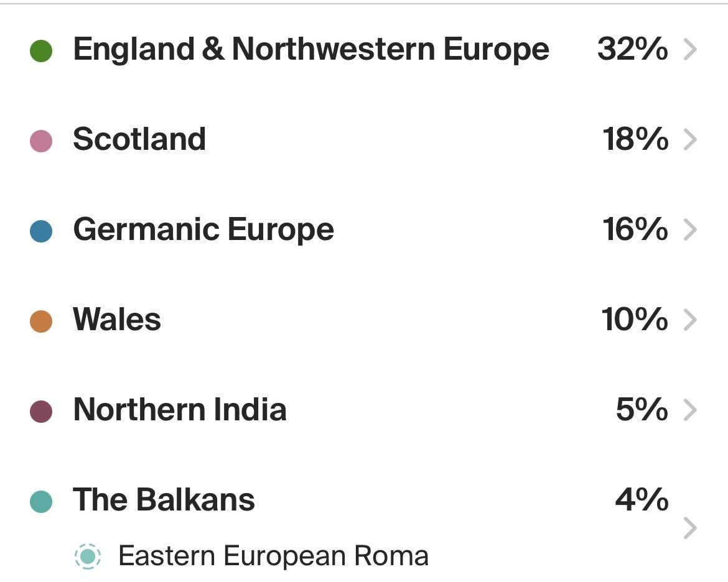Click the Wales color swatch
Screen dimensions: 728x582
pyautogui.click(x=41, y=320)
